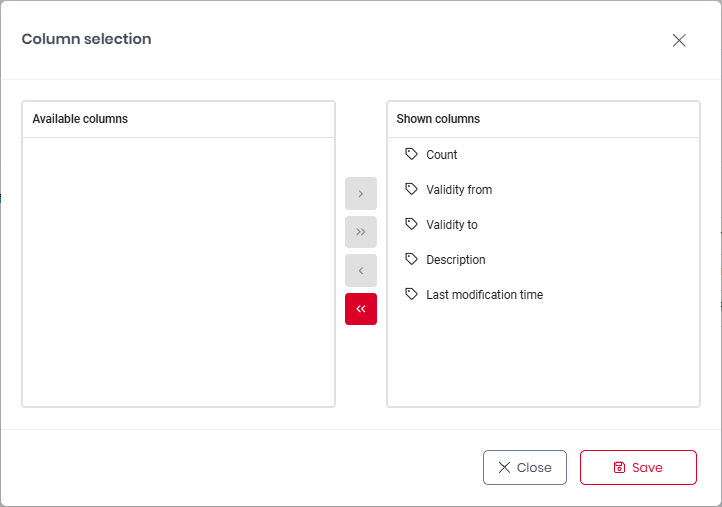This screenshot has height=507, width=722.
Task: Select the Validity from column entry
Action: [x=459, y=190]
